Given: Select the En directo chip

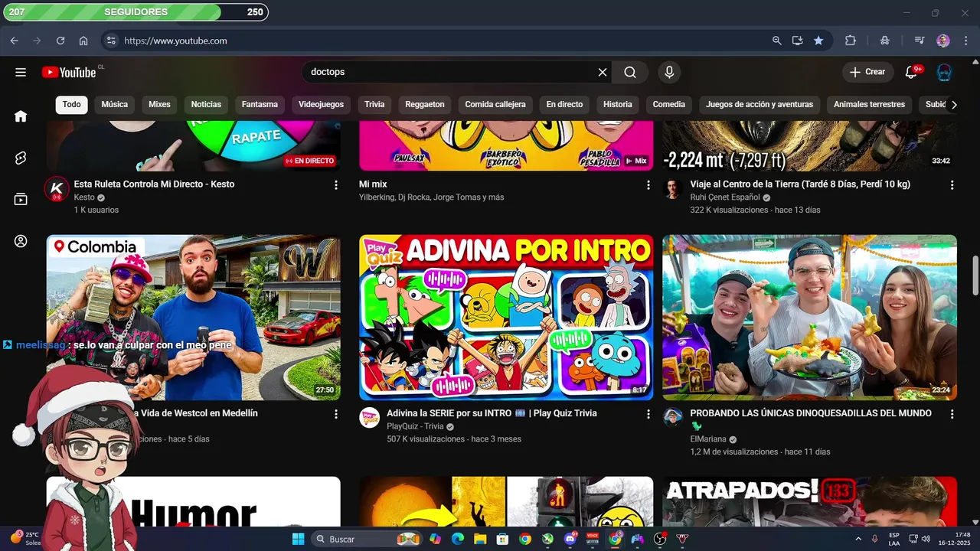Looking at the screenshot, I should [x=564, y=105].
